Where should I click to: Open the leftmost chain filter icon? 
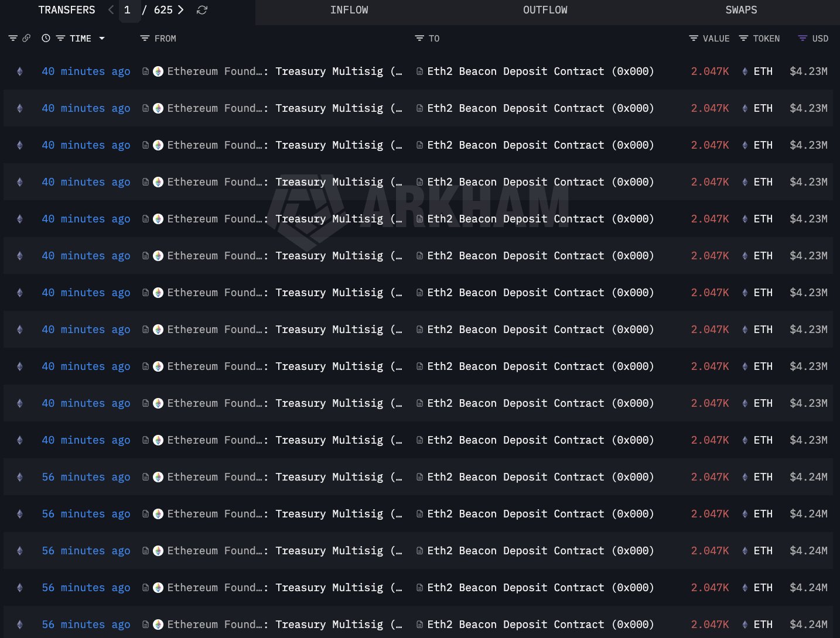click(13, 38)
